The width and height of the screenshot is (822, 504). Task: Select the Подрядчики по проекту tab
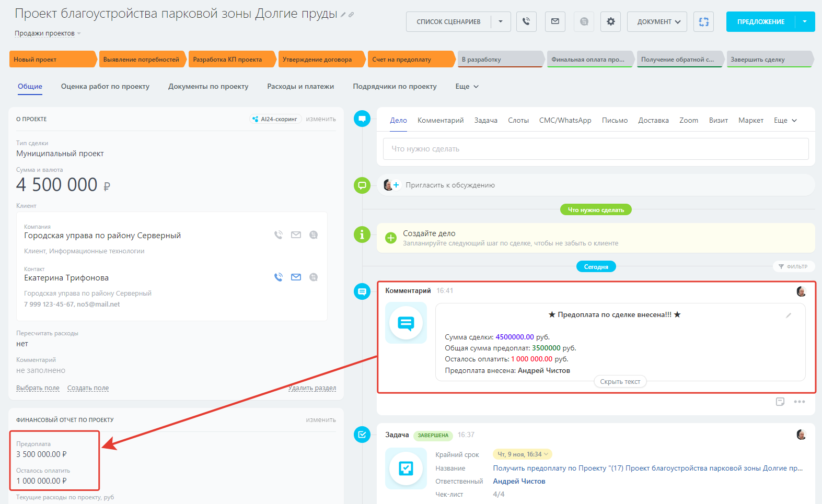point(395,87)
